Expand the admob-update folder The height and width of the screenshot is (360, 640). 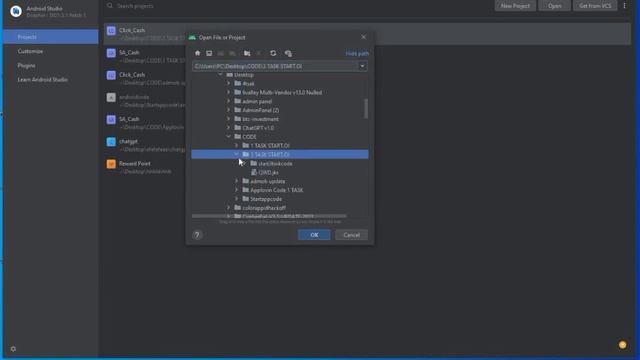click(236, 181)
